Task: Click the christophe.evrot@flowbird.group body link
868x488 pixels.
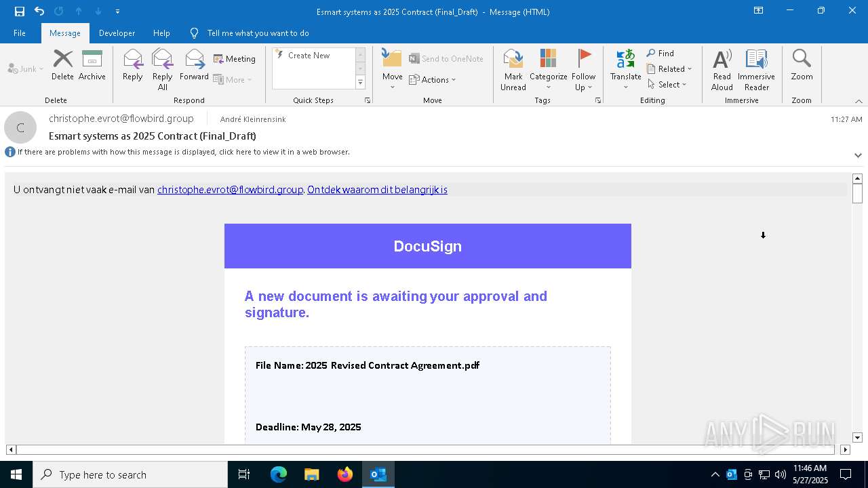Action: [230, 190]
